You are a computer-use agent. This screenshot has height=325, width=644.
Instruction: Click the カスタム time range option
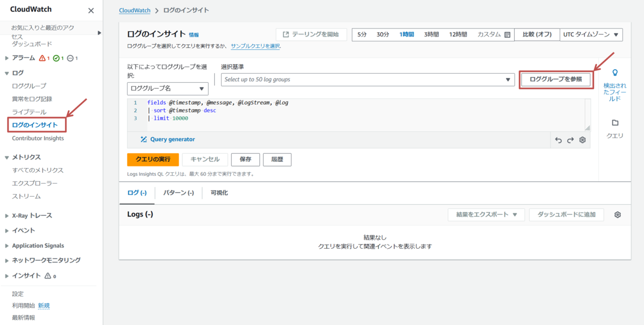(494, 34)
